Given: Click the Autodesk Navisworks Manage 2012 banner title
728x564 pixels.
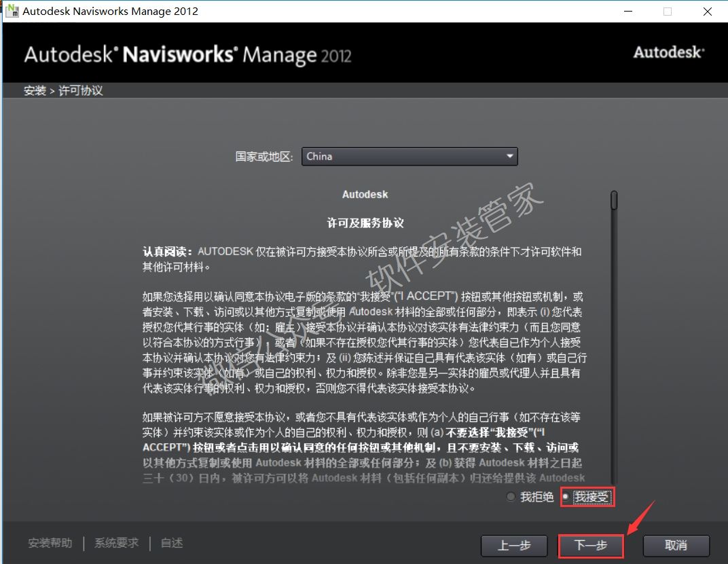Looking at the screenshot, I should (187, 54).
